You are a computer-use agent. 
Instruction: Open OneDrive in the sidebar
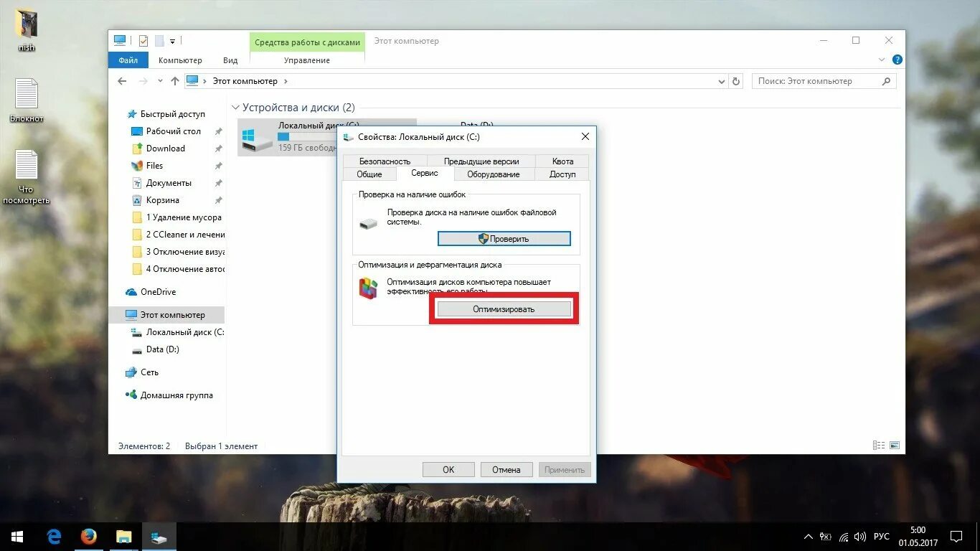tap(151, 292)
